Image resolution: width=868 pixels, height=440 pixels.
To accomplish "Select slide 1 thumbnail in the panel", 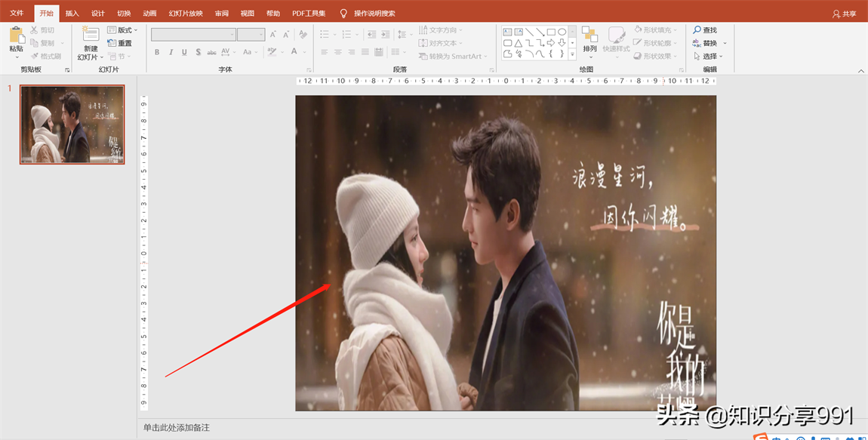I will pos(72,124).
